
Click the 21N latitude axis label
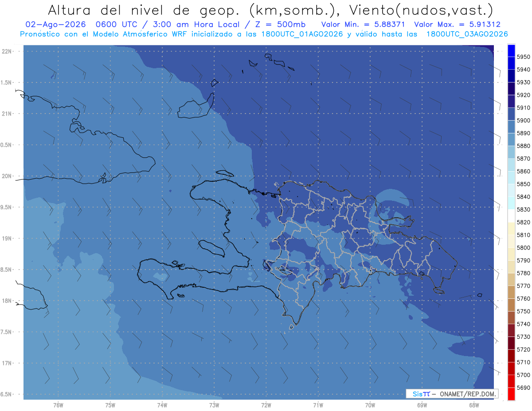(7, 114)
